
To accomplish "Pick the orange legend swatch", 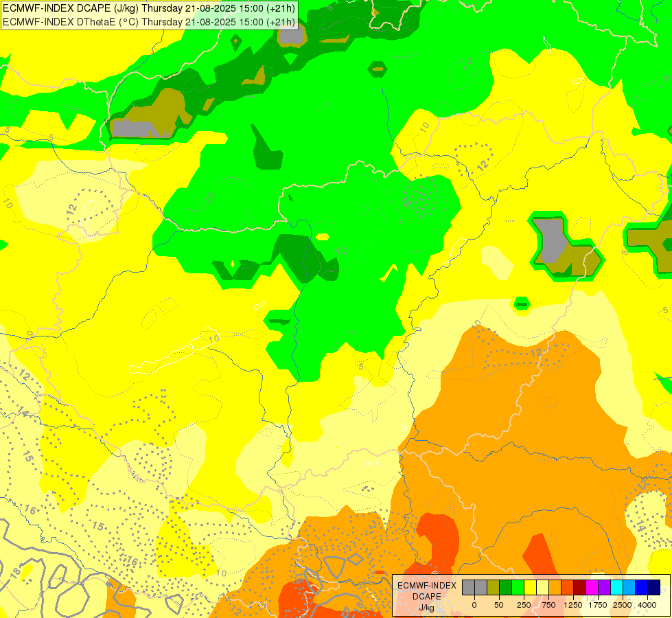I will 555,587.
